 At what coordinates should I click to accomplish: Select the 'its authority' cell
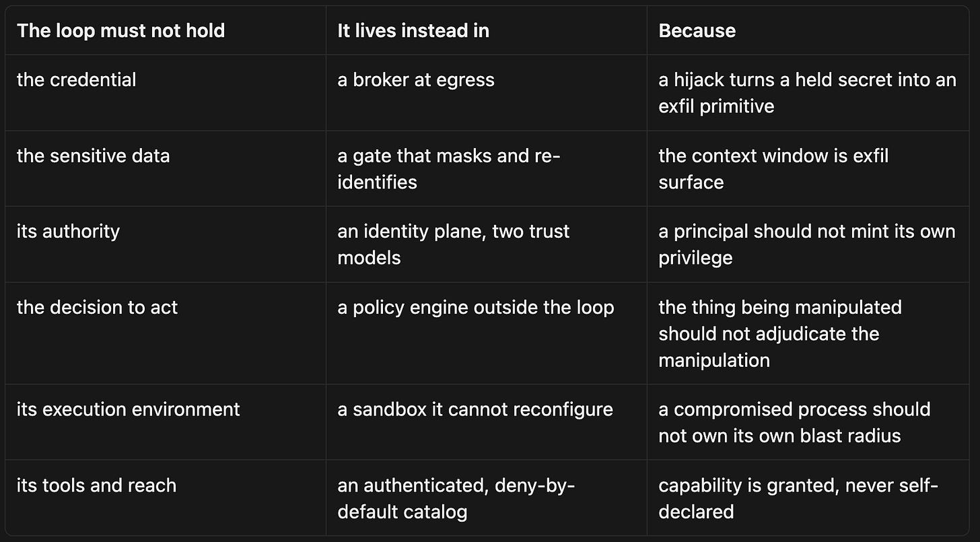click(x=166, y=244)
